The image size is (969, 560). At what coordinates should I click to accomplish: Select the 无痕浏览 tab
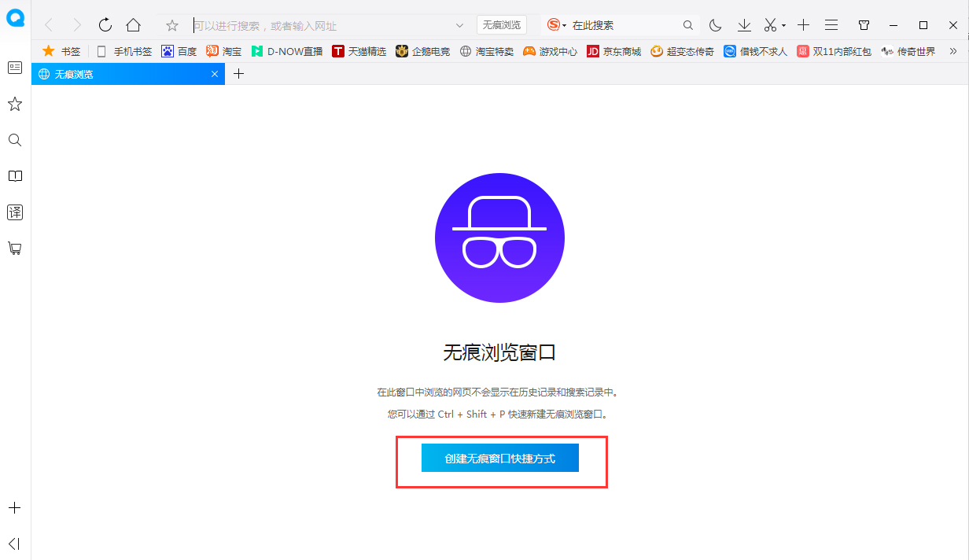coord(118,73)
